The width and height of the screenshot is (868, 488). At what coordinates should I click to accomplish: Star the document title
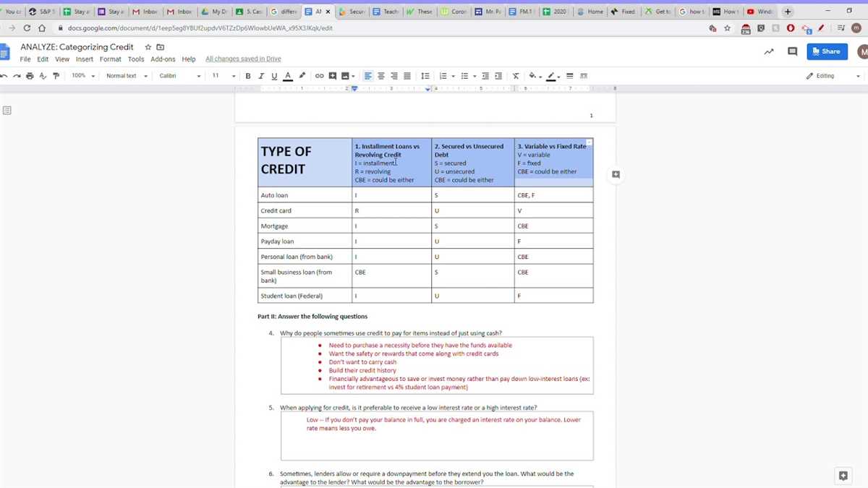[x=148, y=47]
